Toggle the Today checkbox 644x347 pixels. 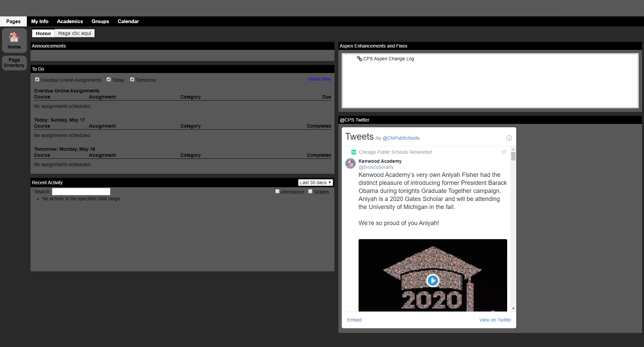pos(109,79)
